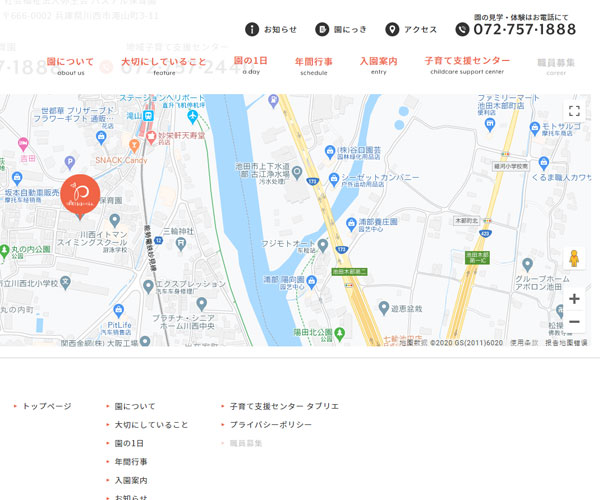Click the 園にっき blog icon in header
The image size is (600, 500).
click(x=322, y=30)
